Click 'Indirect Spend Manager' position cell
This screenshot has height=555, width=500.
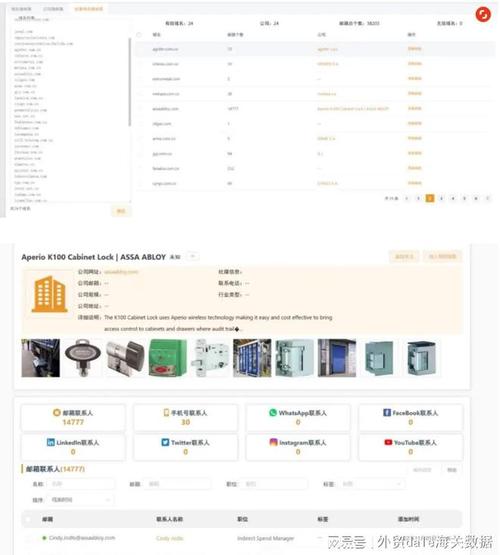(x=265, y=538)
